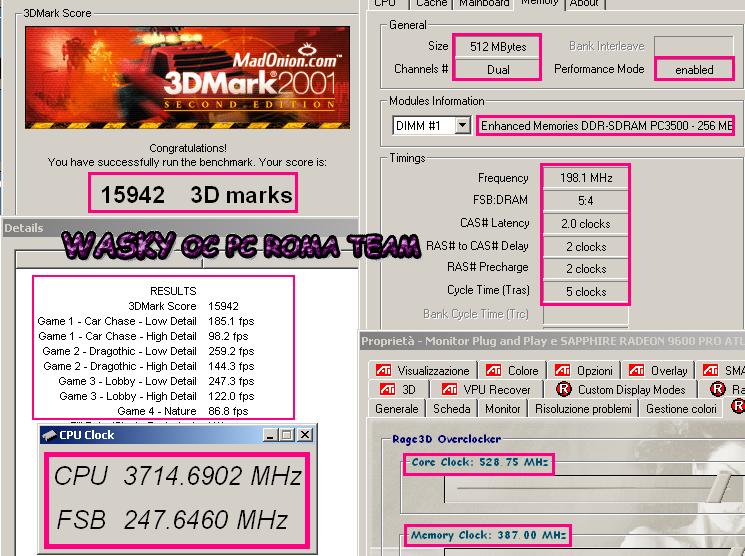Click the ATI logo icon beside VPU Recover
Screen dimensions: 745x556
(x=449, y=390)
